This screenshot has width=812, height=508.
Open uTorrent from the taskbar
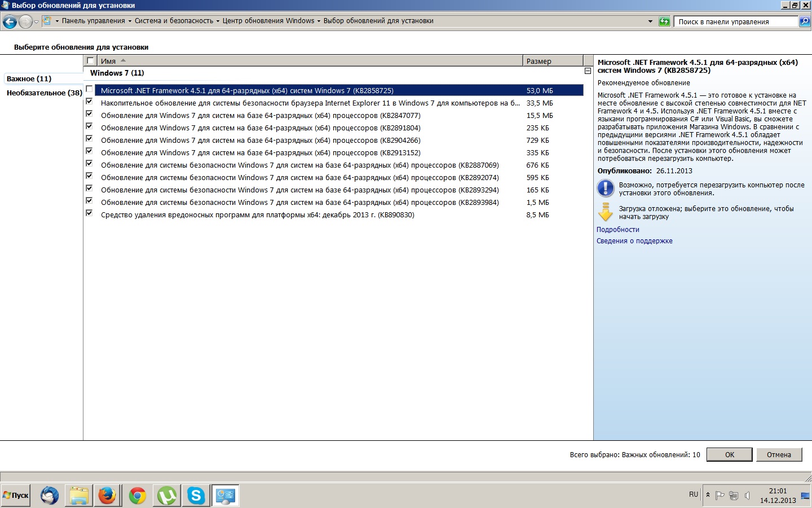click(x=167, y=496)
